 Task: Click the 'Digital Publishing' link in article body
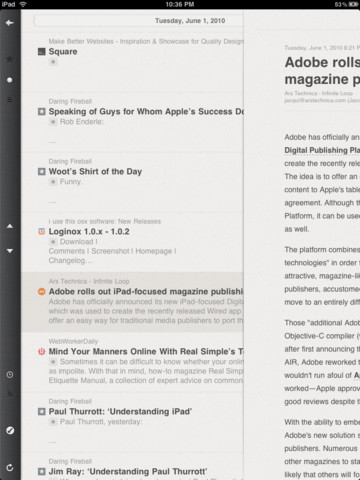[x=322, y=150]
